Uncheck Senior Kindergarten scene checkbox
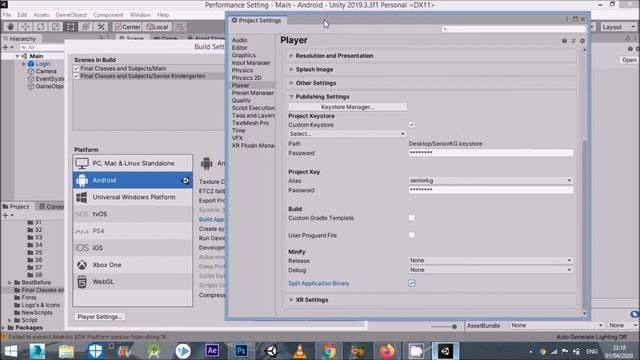The image size is (640, 360). tap(76, 76)
